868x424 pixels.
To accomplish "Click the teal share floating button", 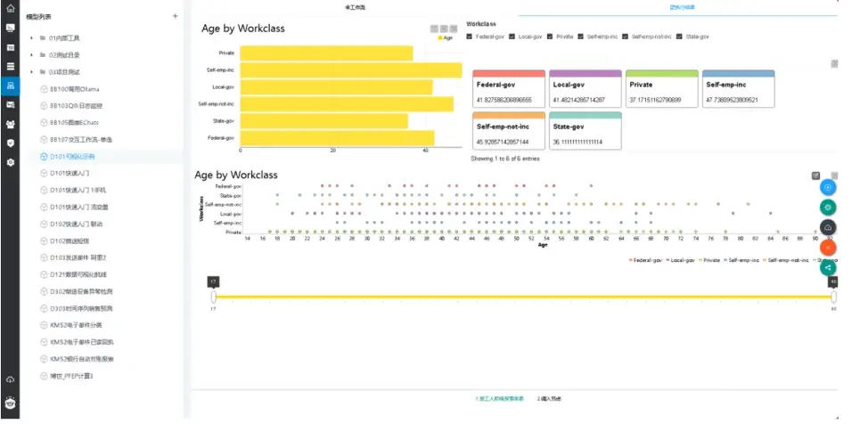I will pyautogui.click(x=828, y=266).
